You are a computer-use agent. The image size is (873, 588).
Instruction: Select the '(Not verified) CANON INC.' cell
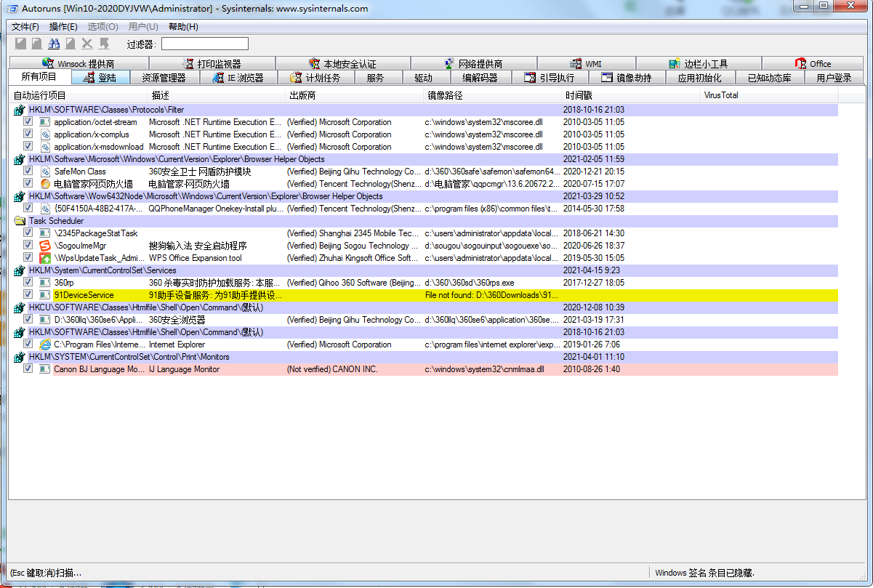[x=332, y=369]
